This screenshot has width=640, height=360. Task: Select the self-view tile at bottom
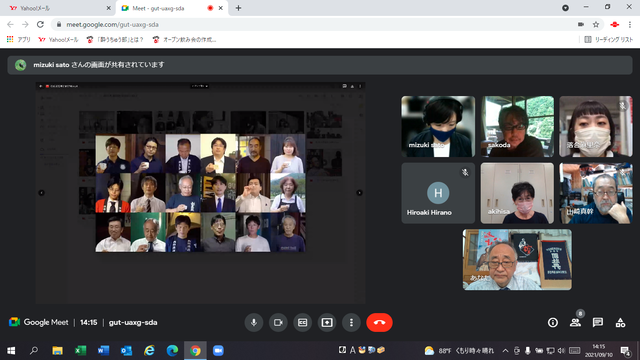(517, 260)
